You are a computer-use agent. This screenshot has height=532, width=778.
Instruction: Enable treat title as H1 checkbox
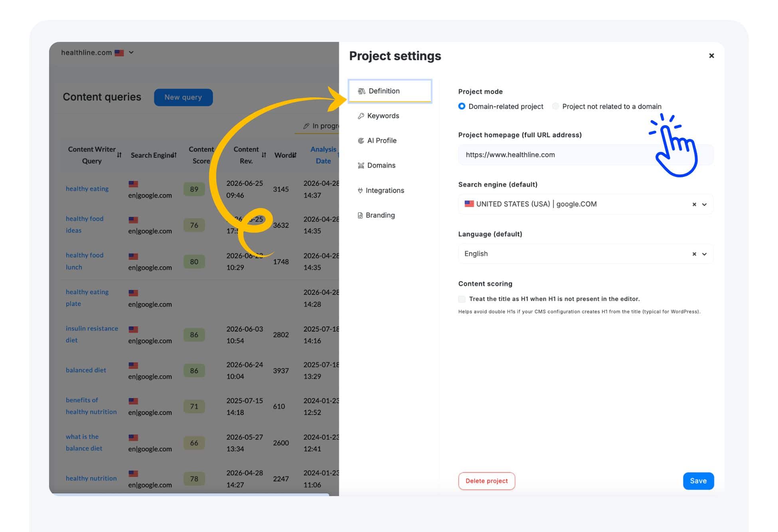point(462,299)
